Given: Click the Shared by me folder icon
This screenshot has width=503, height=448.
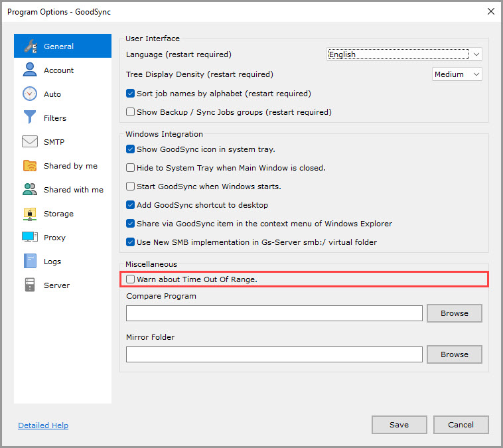Looking at the screenshot, I should [30, 165].
